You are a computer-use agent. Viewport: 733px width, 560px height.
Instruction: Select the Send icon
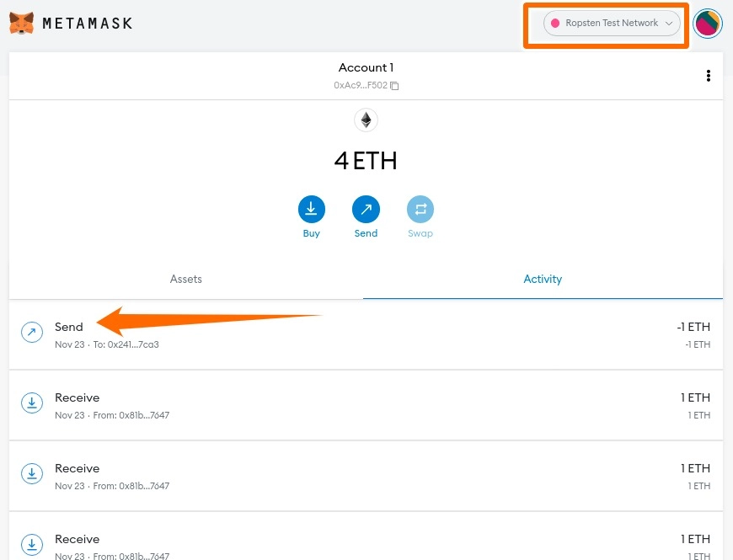[366, 209]
